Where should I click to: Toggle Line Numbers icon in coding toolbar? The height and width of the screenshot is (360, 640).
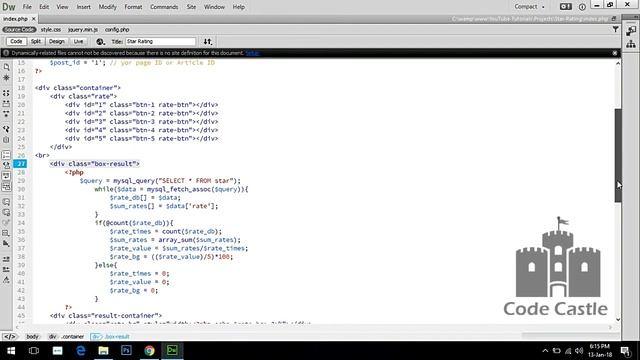coord(6,155)
